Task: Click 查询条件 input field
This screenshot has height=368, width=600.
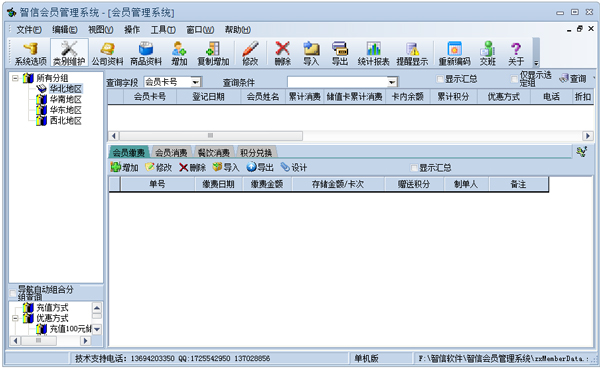Action: [x=337, y=82]
